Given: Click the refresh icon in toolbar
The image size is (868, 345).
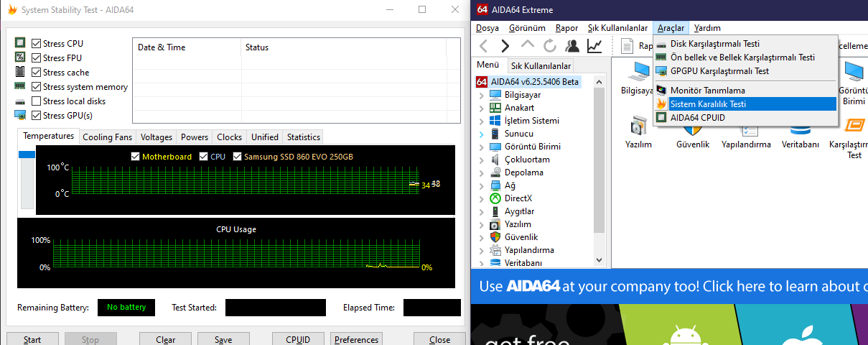Looking at the screenshot, I should click(x=550, y=46).
